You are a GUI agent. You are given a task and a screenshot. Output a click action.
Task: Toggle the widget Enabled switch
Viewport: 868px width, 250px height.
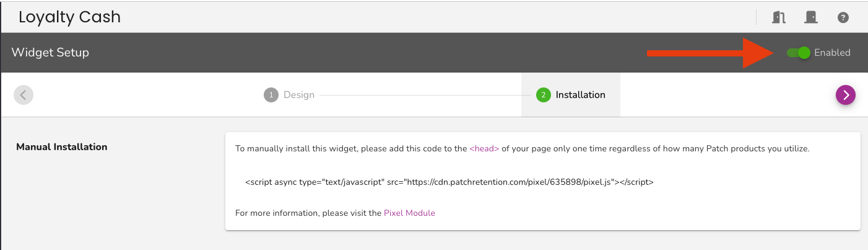(x=799, y=53)
